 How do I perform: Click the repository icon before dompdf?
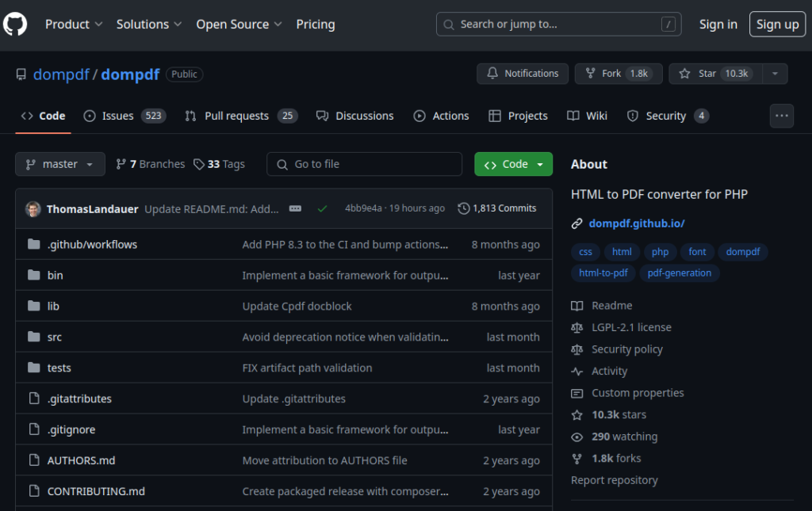click(21, 74)
